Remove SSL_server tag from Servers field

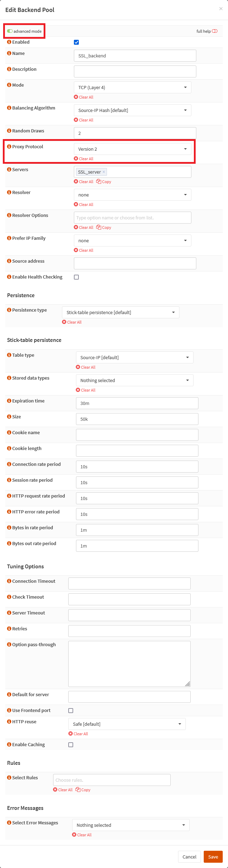pos(104,172)
